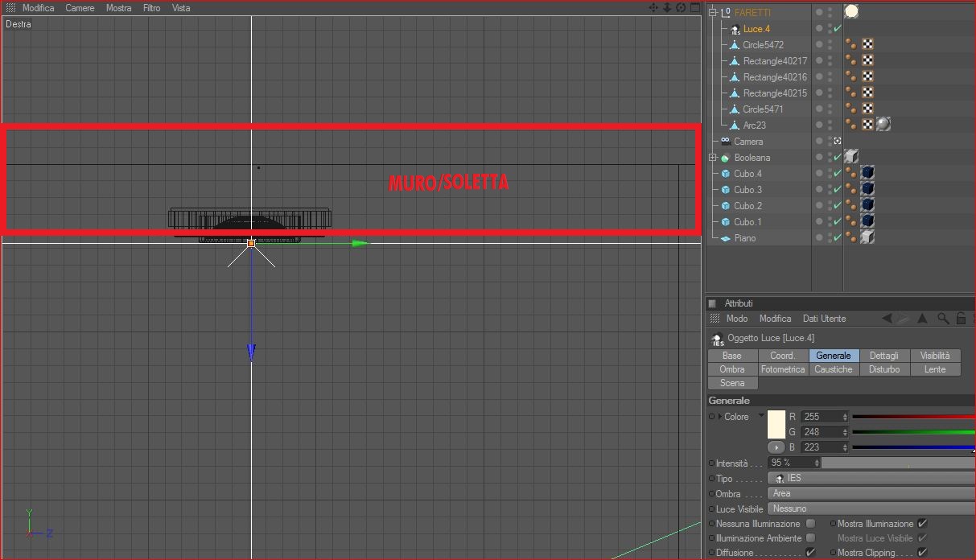Click the Circle5472 texture tag

[x=867, y=44]
